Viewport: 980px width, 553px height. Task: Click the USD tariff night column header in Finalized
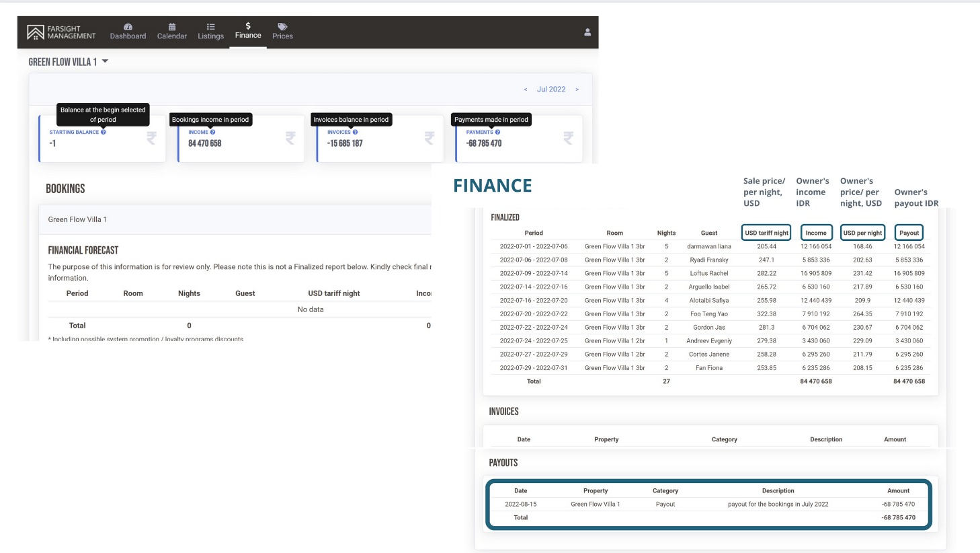[x=766, y=233]
